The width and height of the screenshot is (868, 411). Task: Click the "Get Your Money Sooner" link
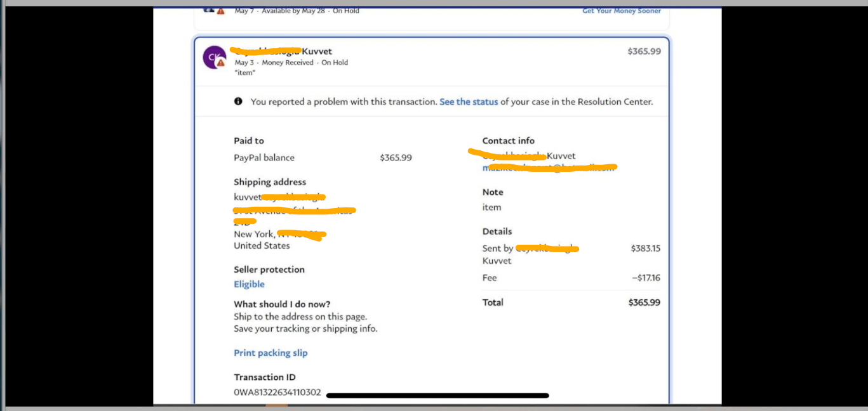coord(621,11)
